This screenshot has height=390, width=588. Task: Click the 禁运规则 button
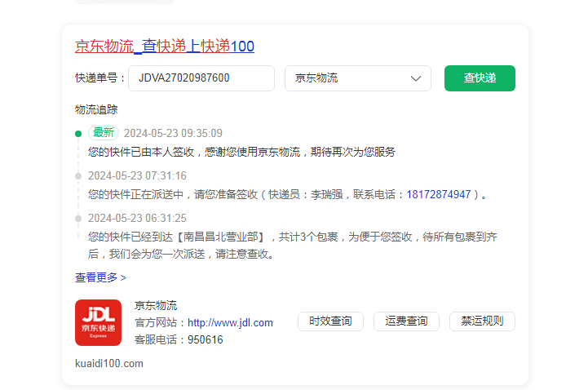coord(482,321)
